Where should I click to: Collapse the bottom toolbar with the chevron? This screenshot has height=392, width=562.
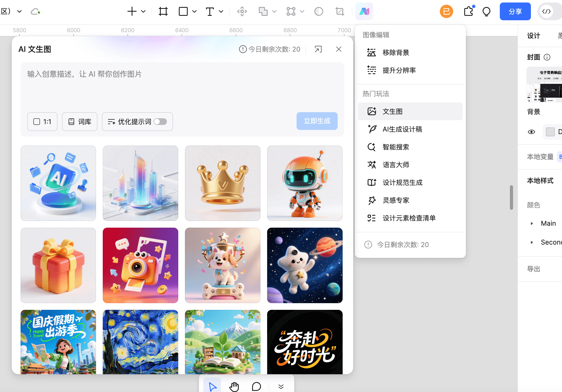(x=281, y=386)
